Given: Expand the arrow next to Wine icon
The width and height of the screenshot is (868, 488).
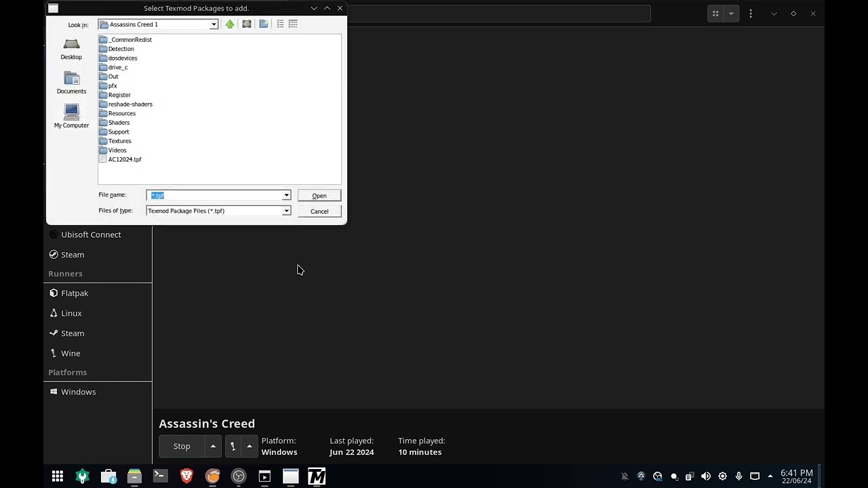Looking at the screenshot, I should 249,446.
